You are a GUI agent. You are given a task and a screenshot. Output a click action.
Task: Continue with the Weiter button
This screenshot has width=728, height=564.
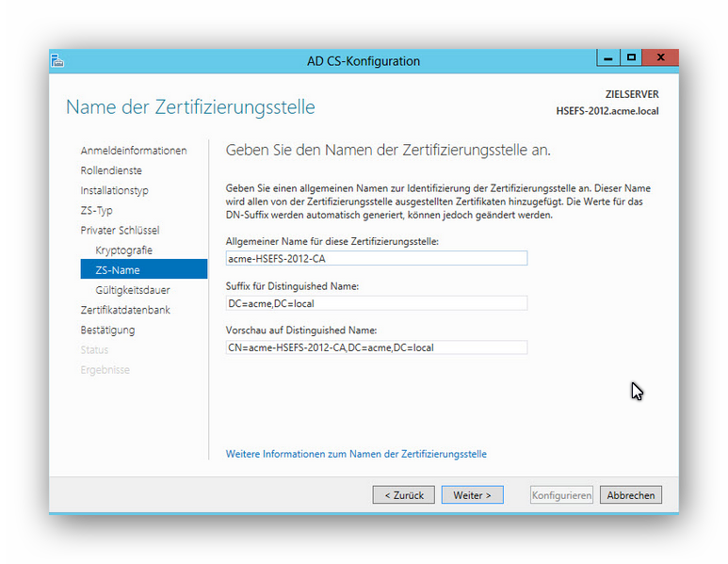click(472, 494)
